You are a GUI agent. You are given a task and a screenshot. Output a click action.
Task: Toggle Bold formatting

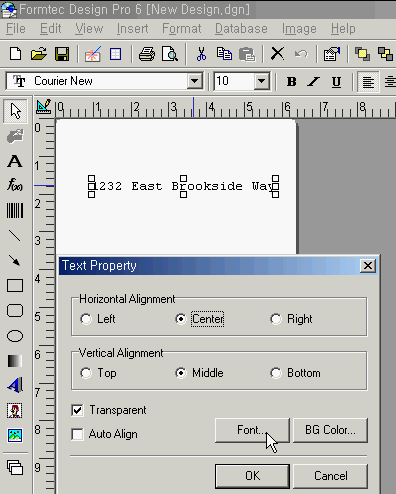coord(292,82)
